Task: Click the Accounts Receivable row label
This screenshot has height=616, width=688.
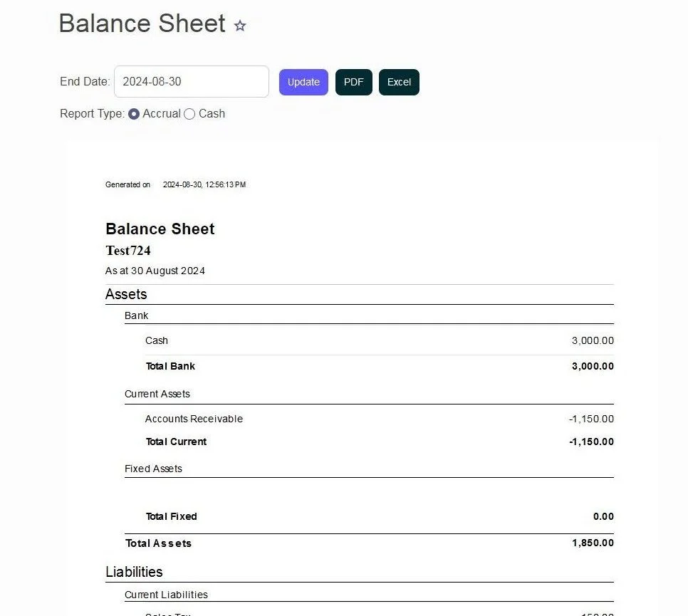Action: tap(194, 419)
